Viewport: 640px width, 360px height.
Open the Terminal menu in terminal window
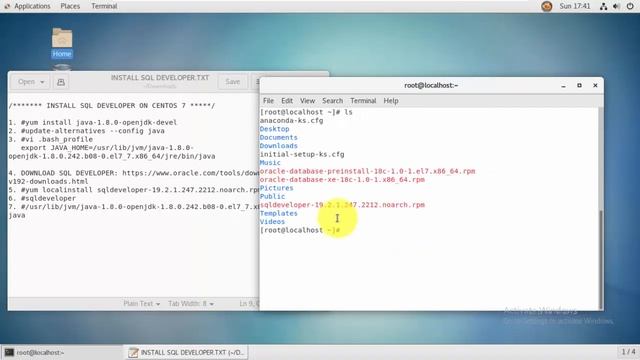363,101
